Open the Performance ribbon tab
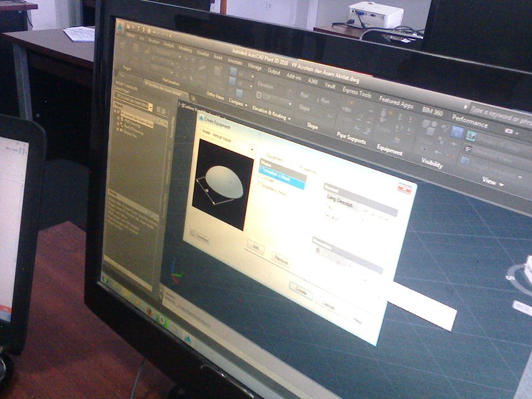This screenshot has width=532, height=399. [469, 121]
